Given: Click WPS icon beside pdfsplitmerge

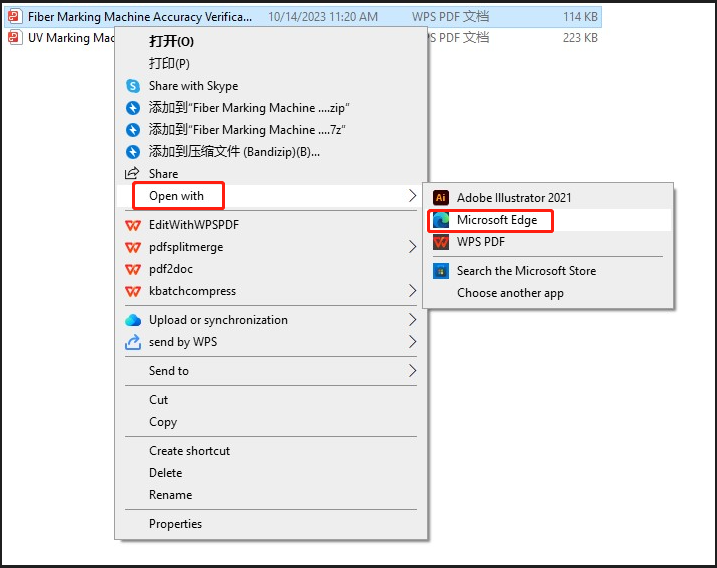Looking at the screenshot, I should 133,247.
